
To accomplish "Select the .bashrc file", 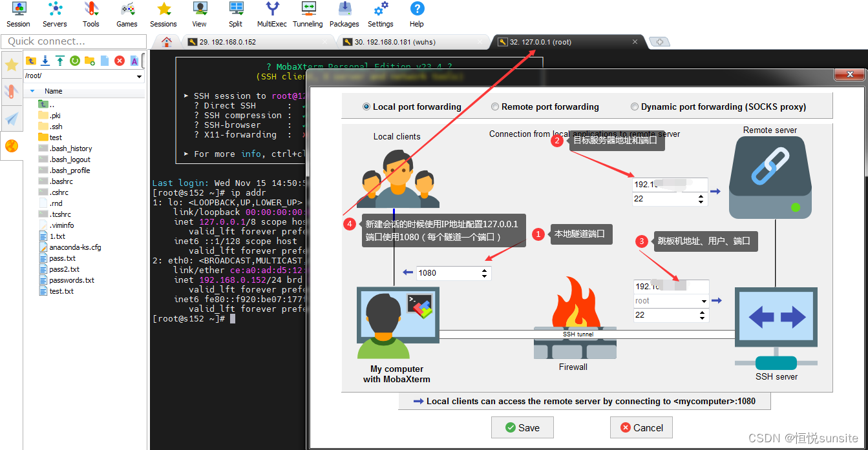I will [x=56, y=181].
